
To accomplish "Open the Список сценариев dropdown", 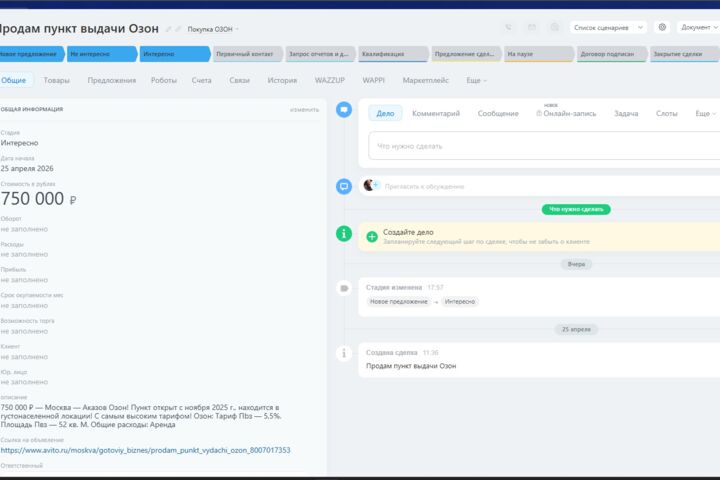I will (x=608, y=28).
